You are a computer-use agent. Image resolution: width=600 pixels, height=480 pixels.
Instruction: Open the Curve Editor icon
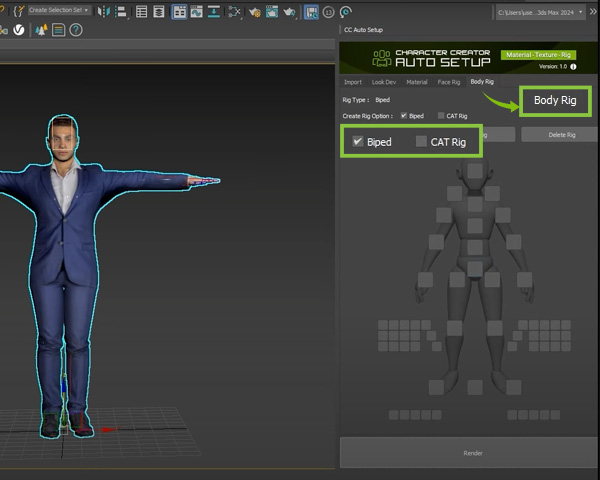click(196, 12)
